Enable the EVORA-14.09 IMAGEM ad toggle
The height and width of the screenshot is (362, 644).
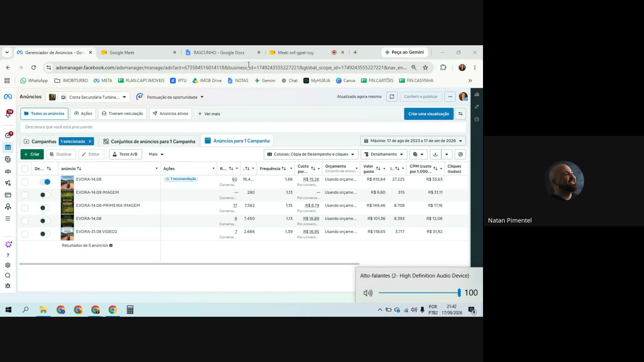coord(45,195)
